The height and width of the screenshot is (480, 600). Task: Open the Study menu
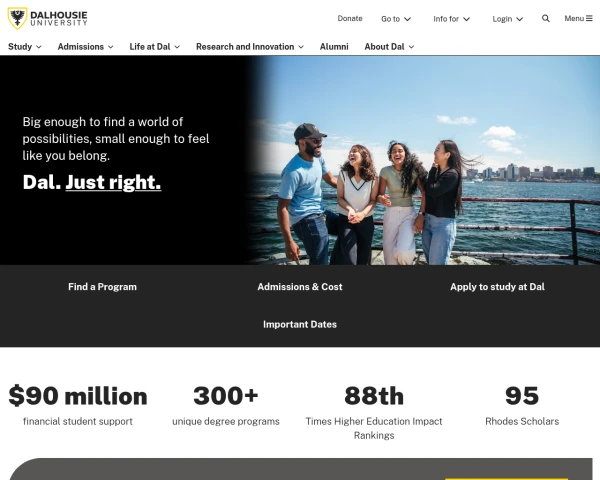click(25, 47)
